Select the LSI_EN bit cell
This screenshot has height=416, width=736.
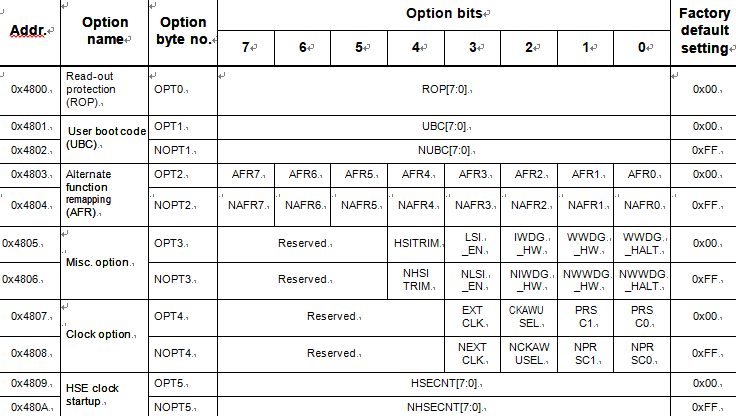(x=473, y=244)
